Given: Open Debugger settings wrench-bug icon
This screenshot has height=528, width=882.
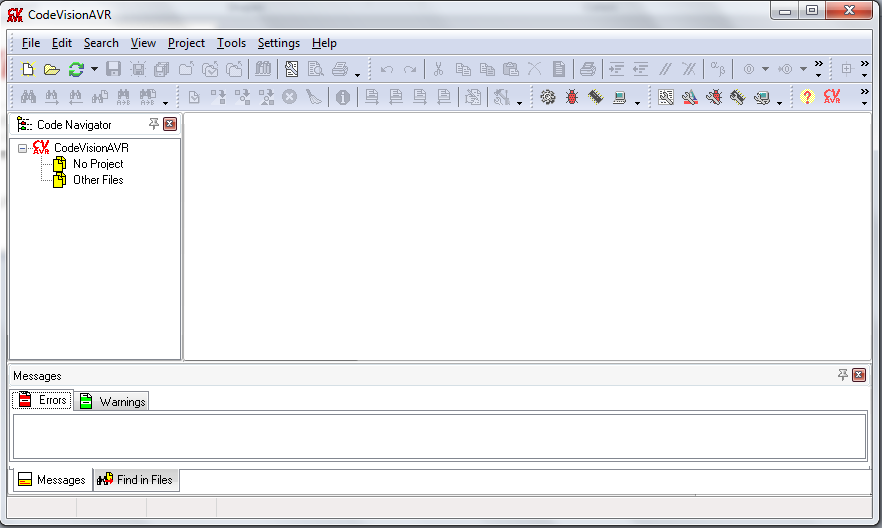Looking at the screenshot, I should pos(714,97).
